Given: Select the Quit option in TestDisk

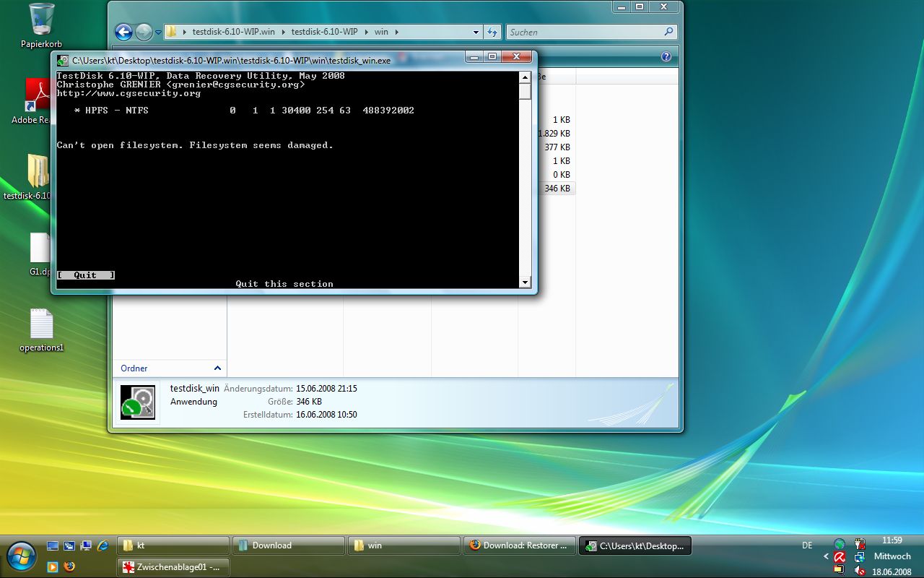Looking at the screenshot, I should point(85,275).
